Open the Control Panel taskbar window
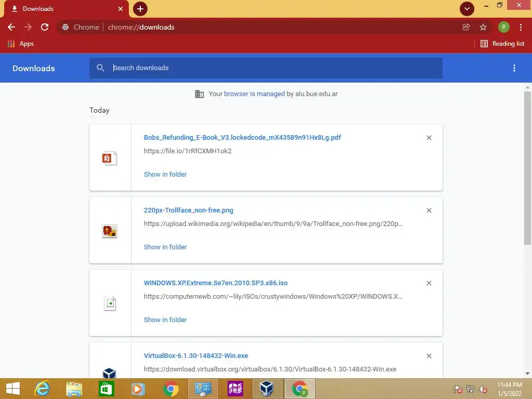This screenshot has width=532, height=399. [203, 389]
